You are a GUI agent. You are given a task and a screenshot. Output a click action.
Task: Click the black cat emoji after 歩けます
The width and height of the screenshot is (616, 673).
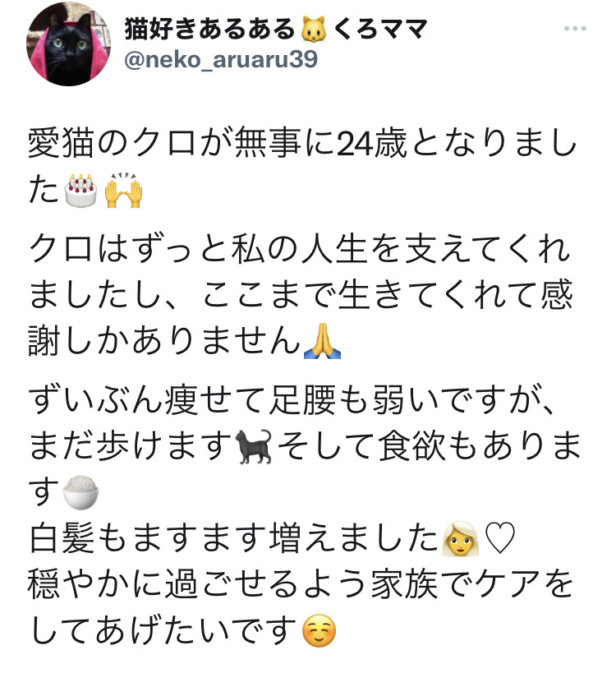(255, 446)
